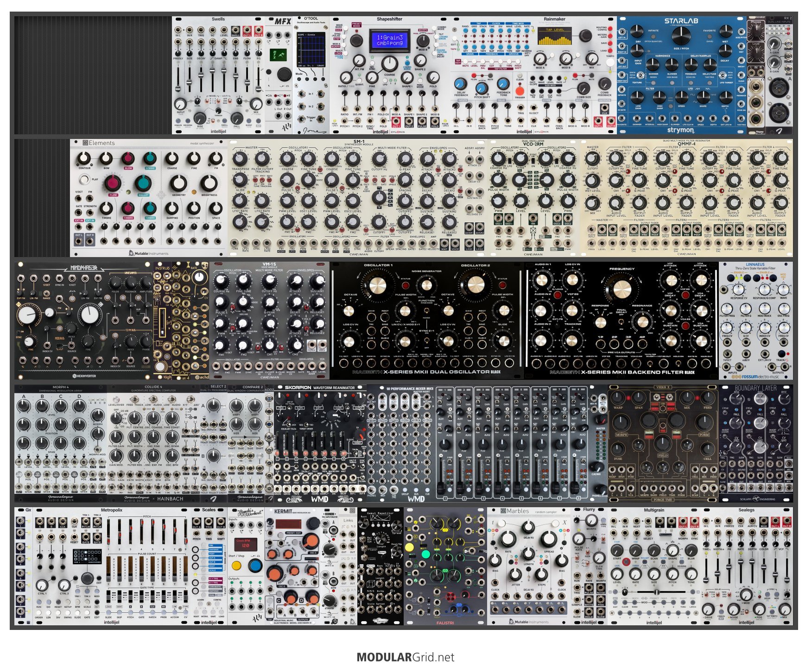
Task: Click the Intellijel Gx expander module
Action: click(x=24, y=566)
